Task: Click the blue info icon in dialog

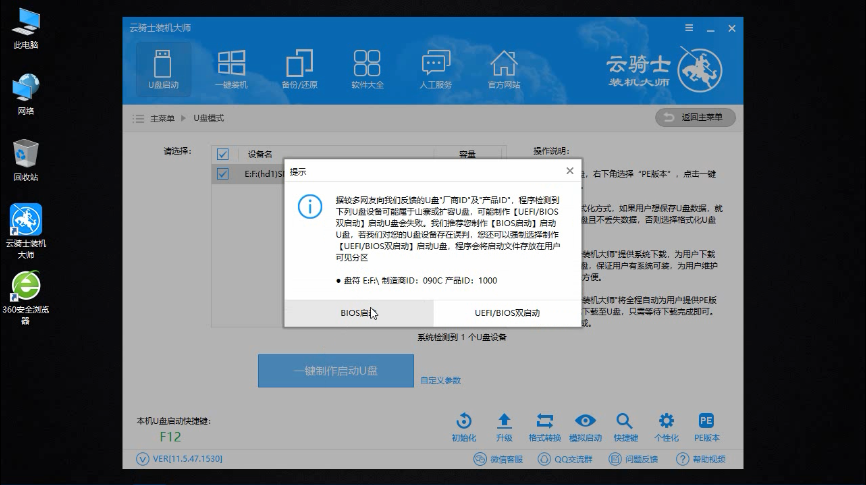Action: [310, 207]
